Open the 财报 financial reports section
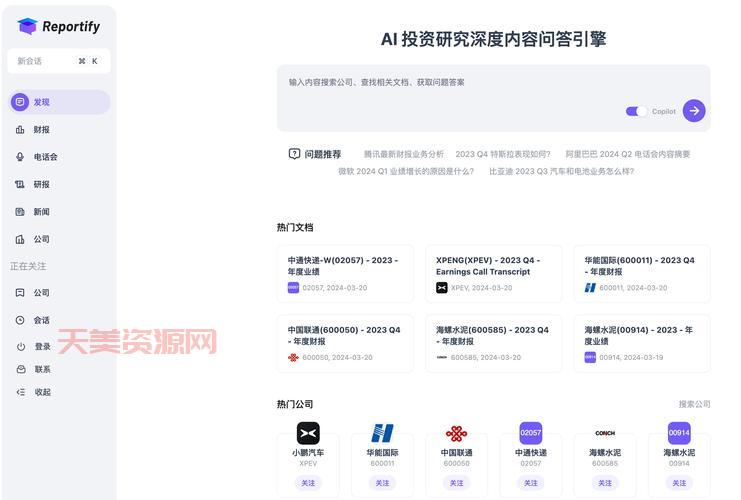 (x=41, y=129)
